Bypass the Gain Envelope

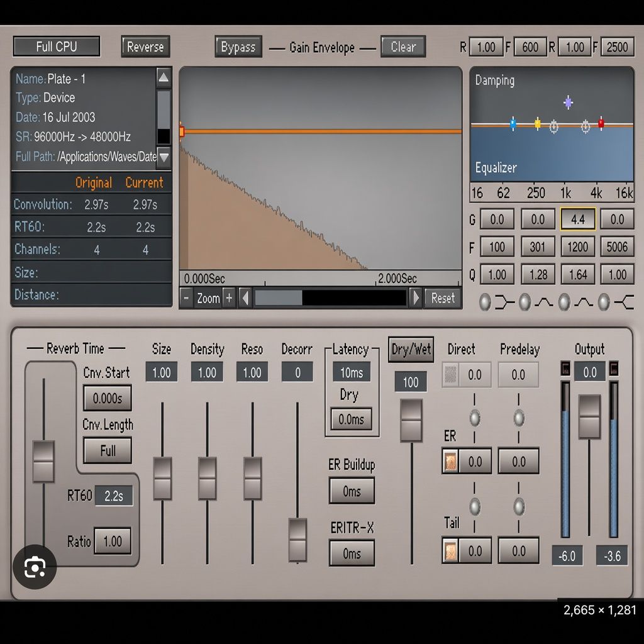click(238, 47)
